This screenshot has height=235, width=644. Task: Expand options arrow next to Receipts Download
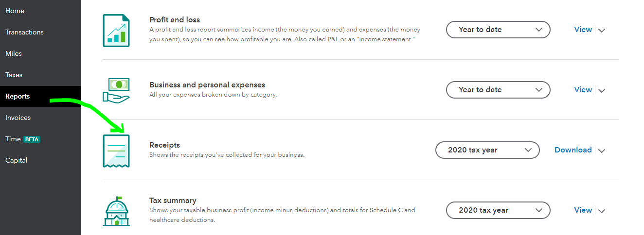(602, 151)
